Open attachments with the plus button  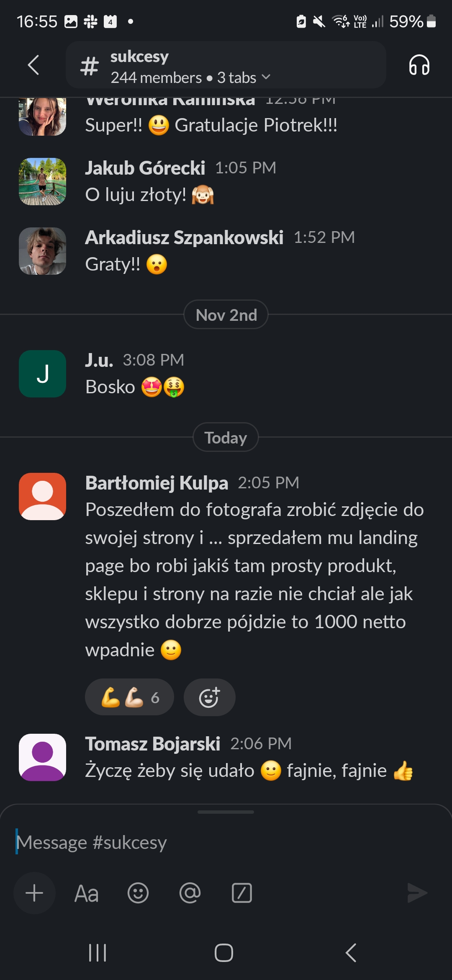(x=34, y=893)
